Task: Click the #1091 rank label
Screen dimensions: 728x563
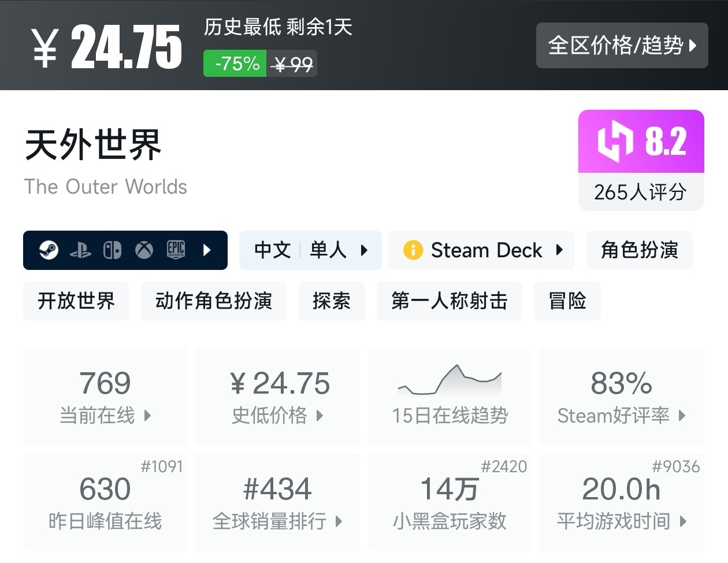Action: click(162, 466)
